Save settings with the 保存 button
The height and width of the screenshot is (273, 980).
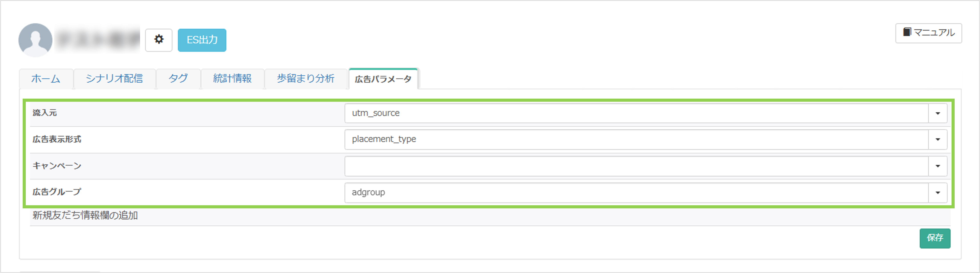934,238
